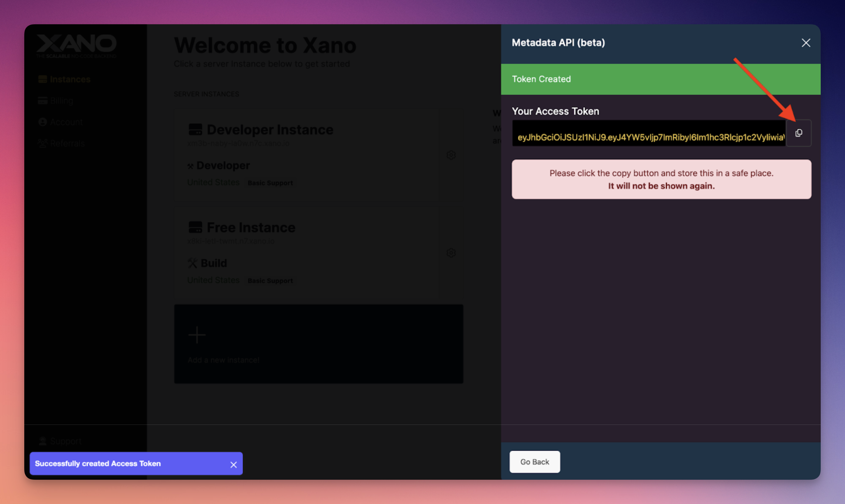This screenshot has width=845, height=504.
Task: Click the Token Created green banner
Action: coord(660,79)
